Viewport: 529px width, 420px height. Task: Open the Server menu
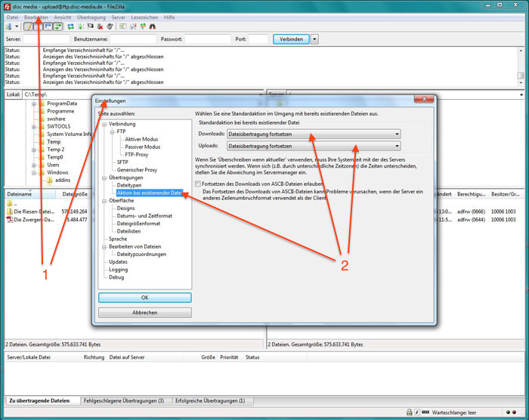coord(118,17)
